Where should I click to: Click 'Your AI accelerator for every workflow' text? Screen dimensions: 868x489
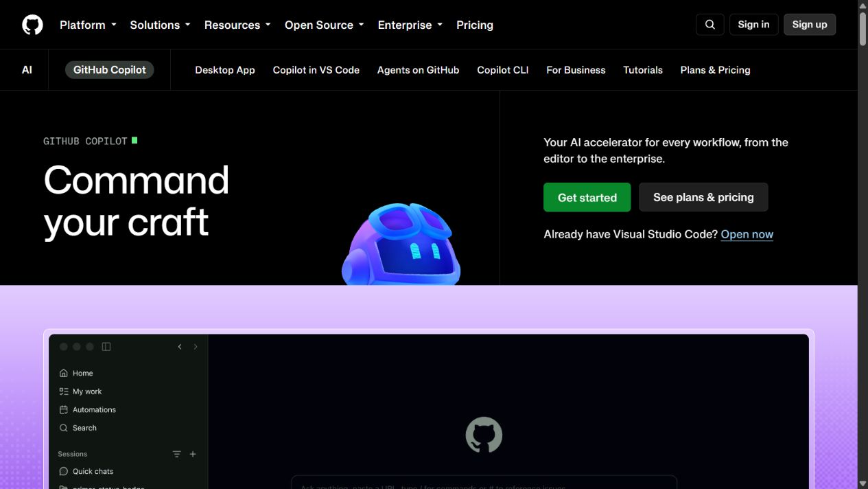click(666, 150)
